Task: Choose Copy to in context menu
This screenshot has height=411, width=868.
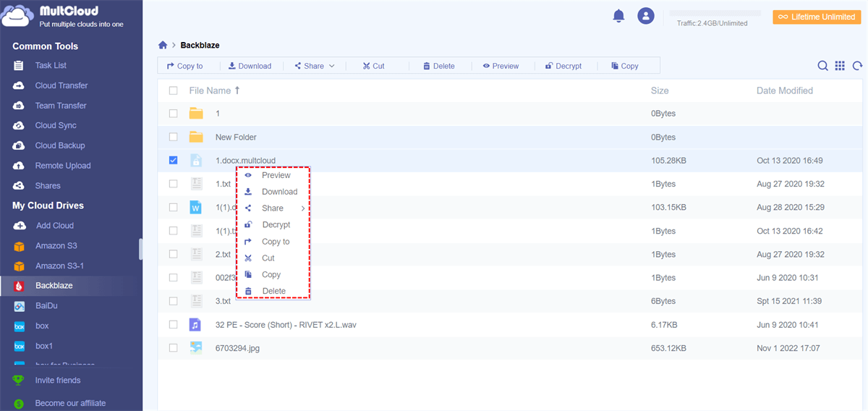Action: pyautogui.click(x=274, y=242)
